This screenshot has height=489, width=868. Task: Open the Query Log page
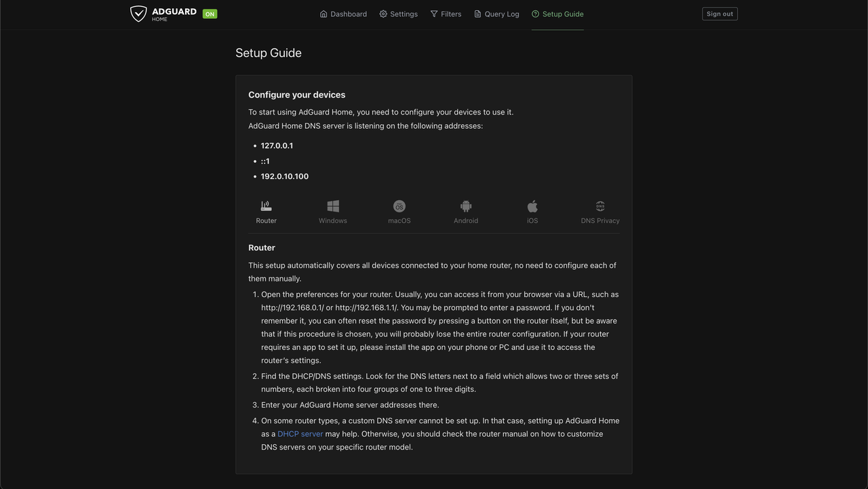[502, 14]
